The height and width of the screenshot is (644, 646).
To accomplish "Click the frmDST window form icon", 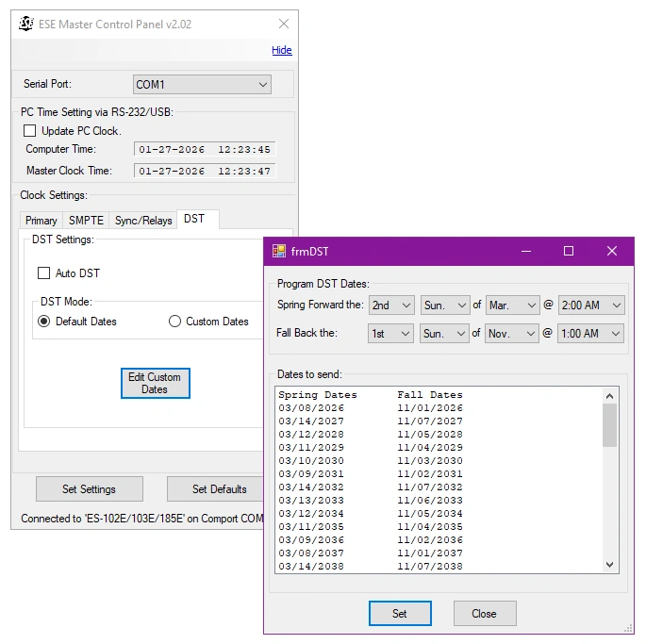I will [279, 251].
